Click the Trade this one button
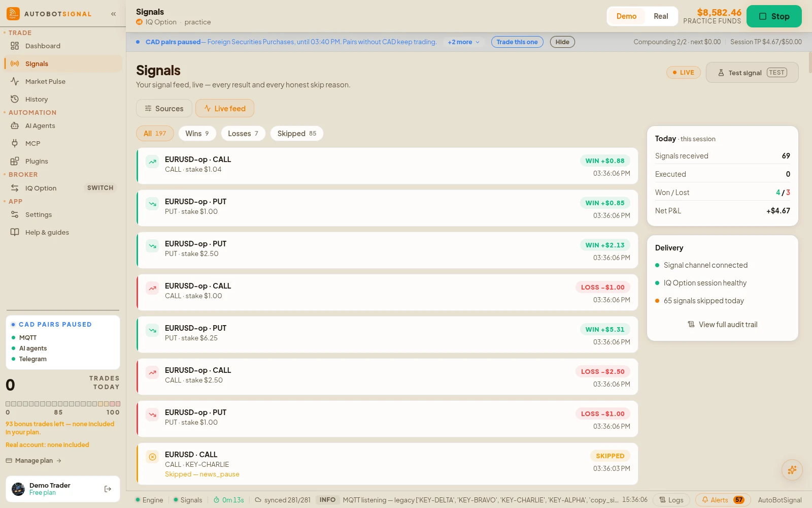Image resolution: width=812 pixels, height=508 pixels. tap(517, 42)
